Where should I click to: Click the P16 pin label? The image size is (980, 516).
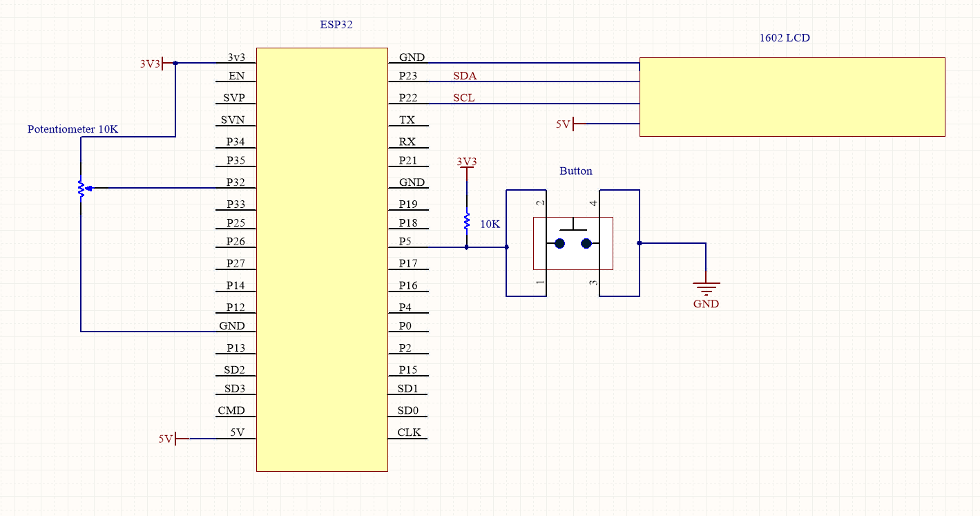tap(408, 285)
